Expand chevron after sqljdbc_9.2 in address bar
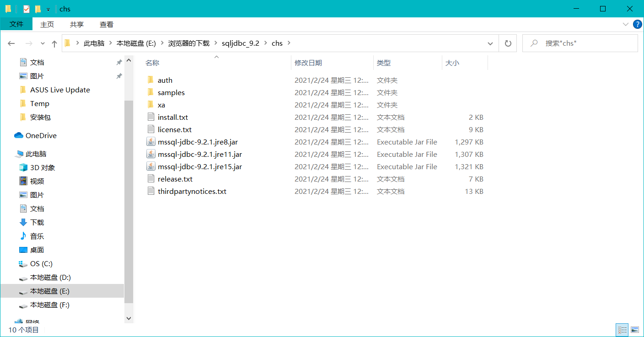The width and height of the screenshot is (644, 337). pos(265,43)
